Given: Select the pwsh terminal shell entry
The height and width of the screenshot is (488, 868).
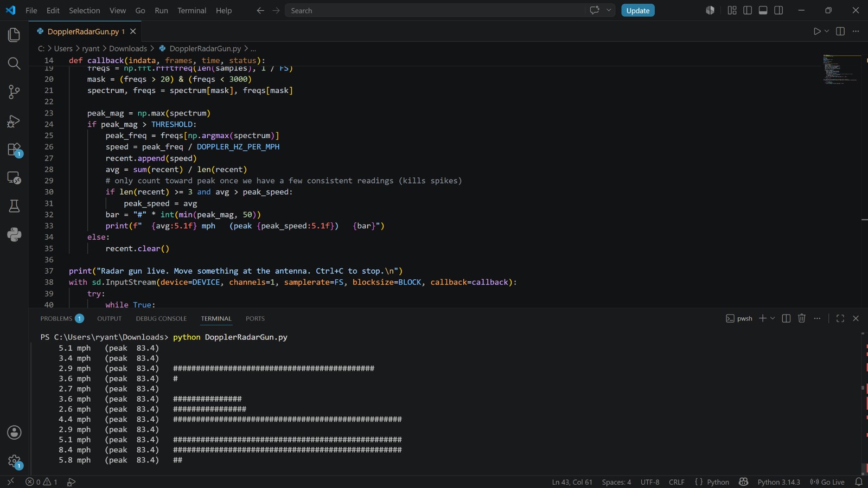Looking at the screenshot, I should [739, 318].
